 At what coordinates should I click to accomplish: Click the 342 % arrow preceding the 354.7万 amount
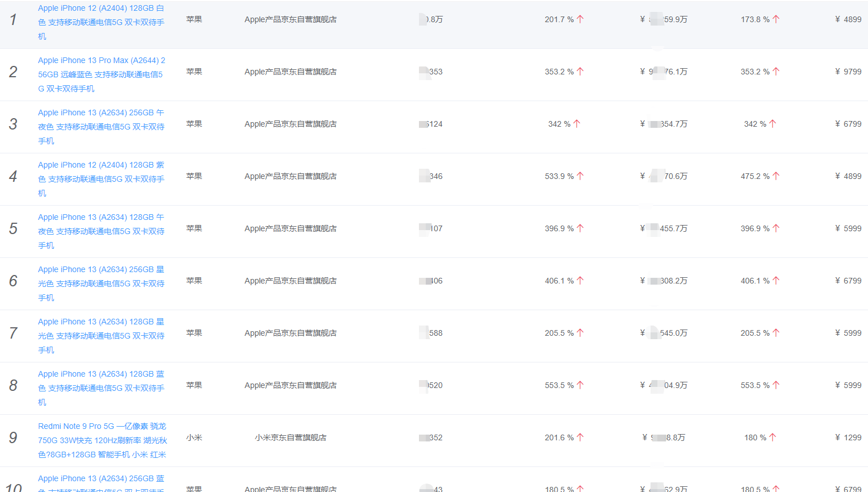[577, 124]
